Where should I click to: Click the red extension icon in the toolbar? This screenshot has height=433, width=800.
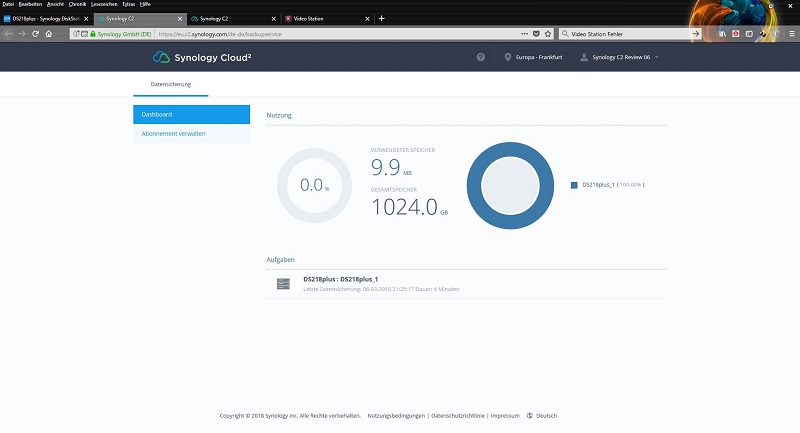point(735,34)
